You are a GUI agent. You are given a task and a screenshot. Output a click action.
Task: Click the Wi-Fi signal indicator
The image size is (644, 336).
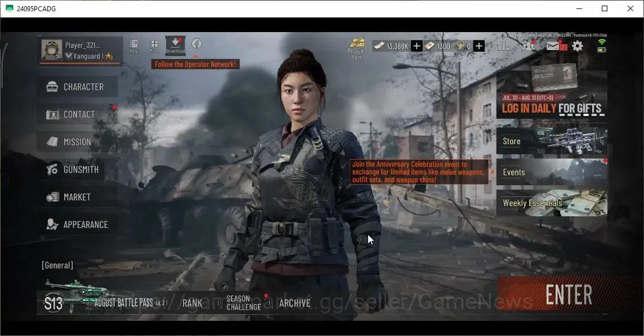tap(602, 42)
